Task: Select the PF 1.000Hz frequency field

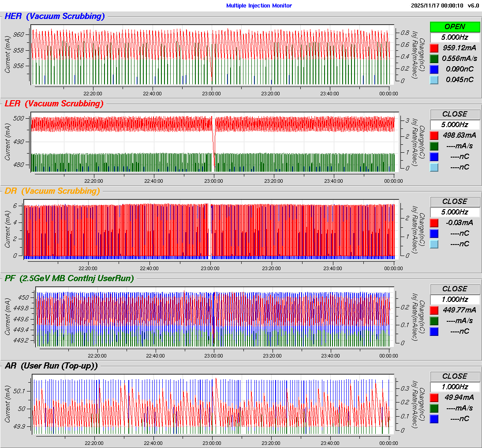Action: tap(455, 299)
